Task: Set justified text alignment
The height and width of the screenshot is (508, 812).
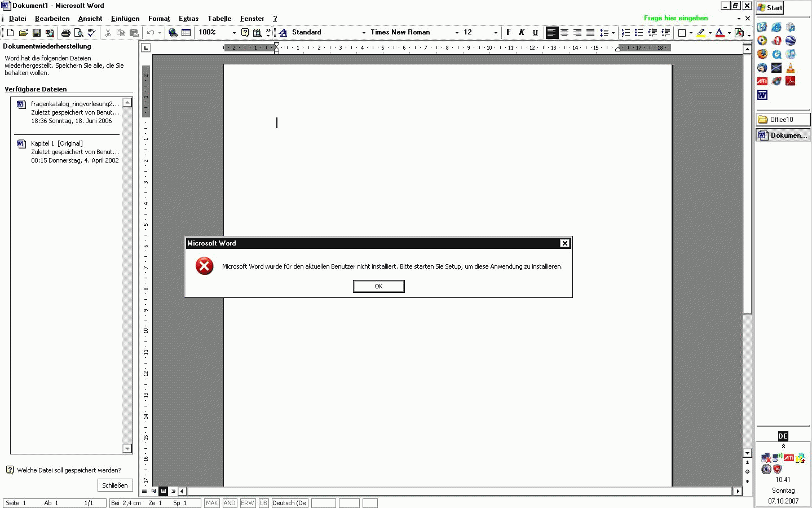Action: (x=590, y=33)
